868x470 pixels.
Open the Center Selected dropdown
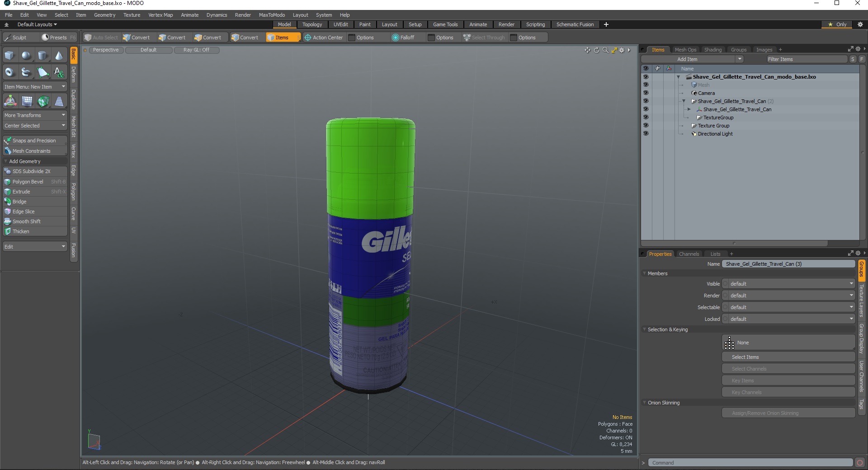35,126
